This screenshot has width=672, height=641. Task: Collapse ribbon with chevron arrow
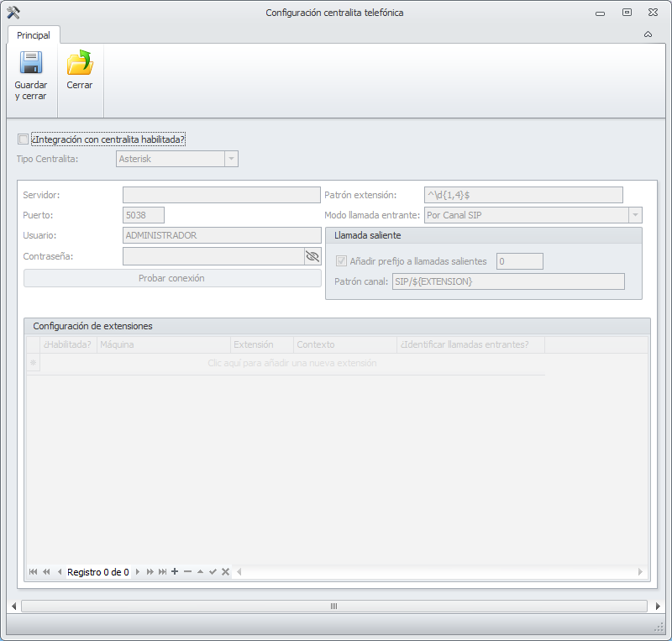(648, 34)
